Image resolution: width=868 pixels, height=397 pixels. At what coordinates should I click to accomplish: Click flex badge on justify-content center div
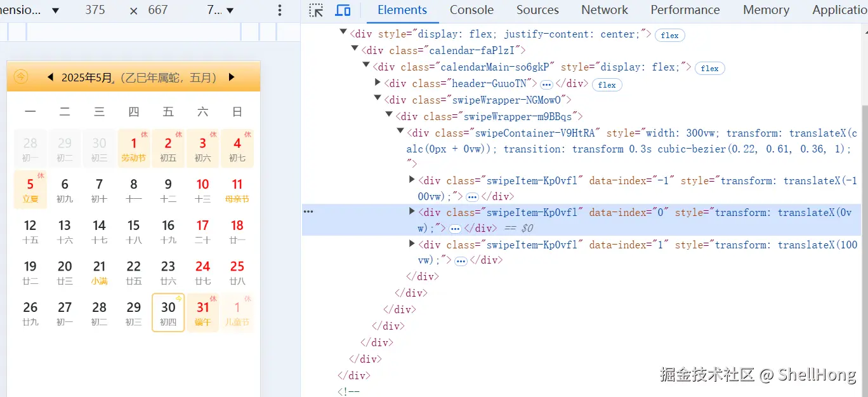point(670,36)
